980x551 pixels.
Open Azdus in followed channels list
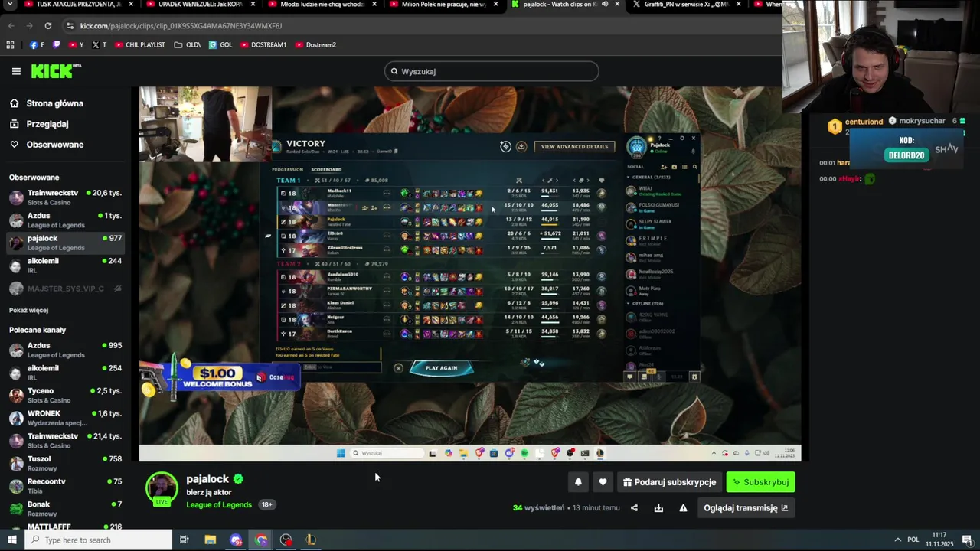coord(66,220)
